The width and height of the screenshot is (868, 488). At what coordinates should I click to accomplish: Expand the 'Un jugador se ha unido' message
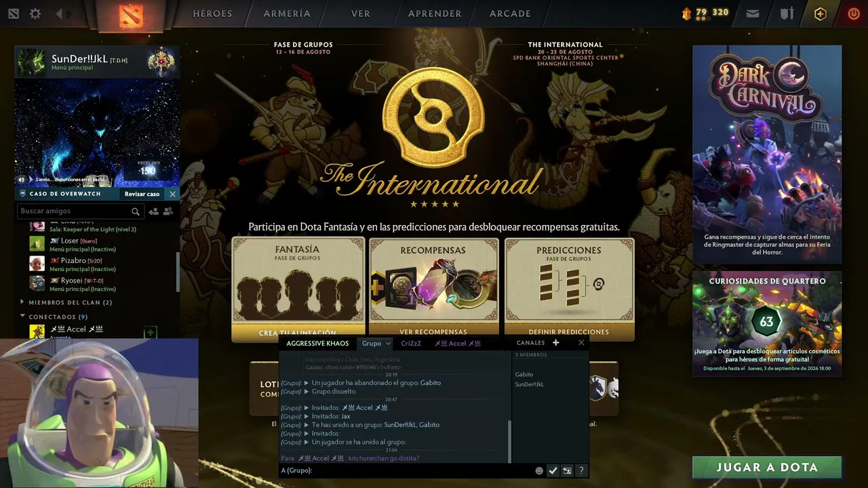(307, 442)
